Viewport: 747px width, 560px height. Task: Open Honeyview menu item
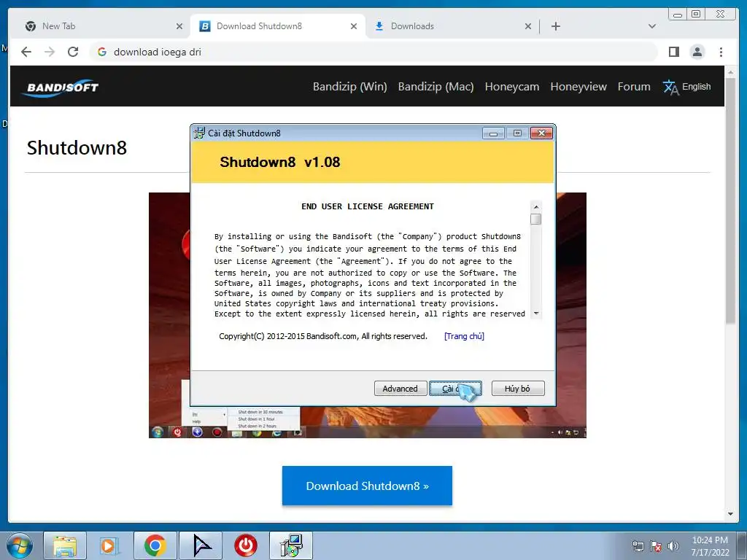pos(578,87)
